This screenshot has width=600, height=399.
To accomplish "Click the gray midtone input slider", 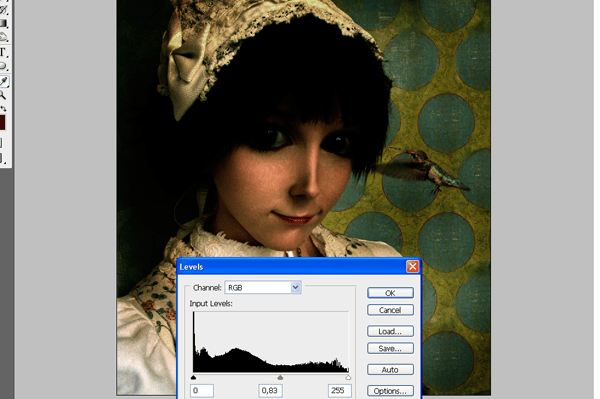I will click(280, 378).
